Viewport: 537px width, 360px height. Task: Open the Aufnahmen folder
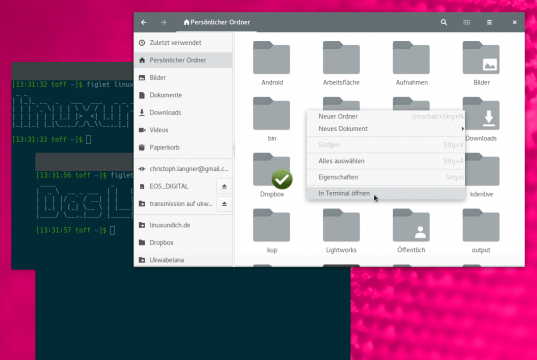pos(411,63)
